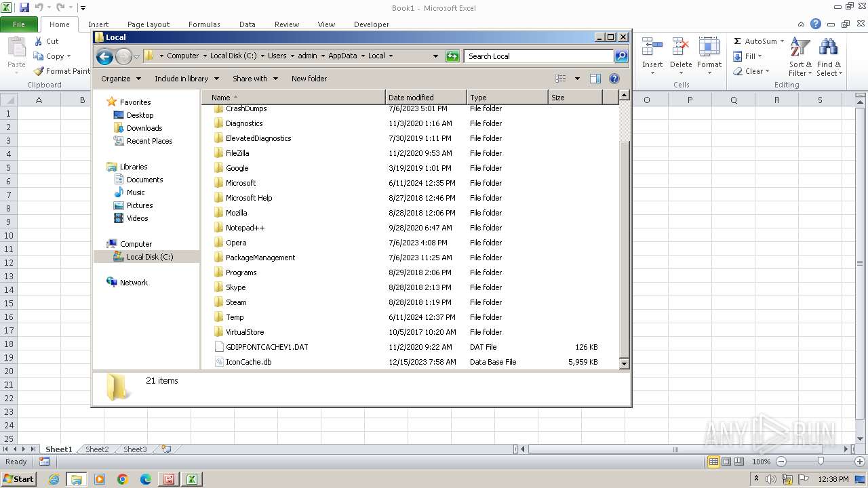The image size is (868, 488).
Task: Open the Copy dropdown arrow in Excel
Action: 68,56
